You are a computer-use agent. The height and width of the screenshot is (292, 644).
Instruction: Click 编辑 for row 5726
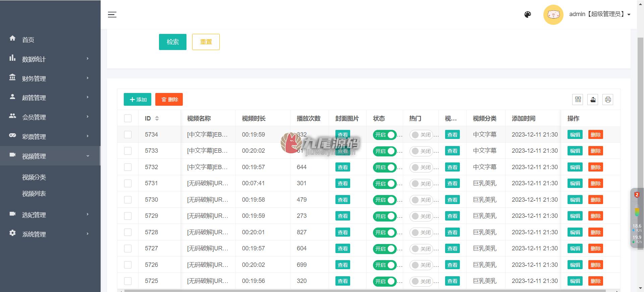coord(575,265)
